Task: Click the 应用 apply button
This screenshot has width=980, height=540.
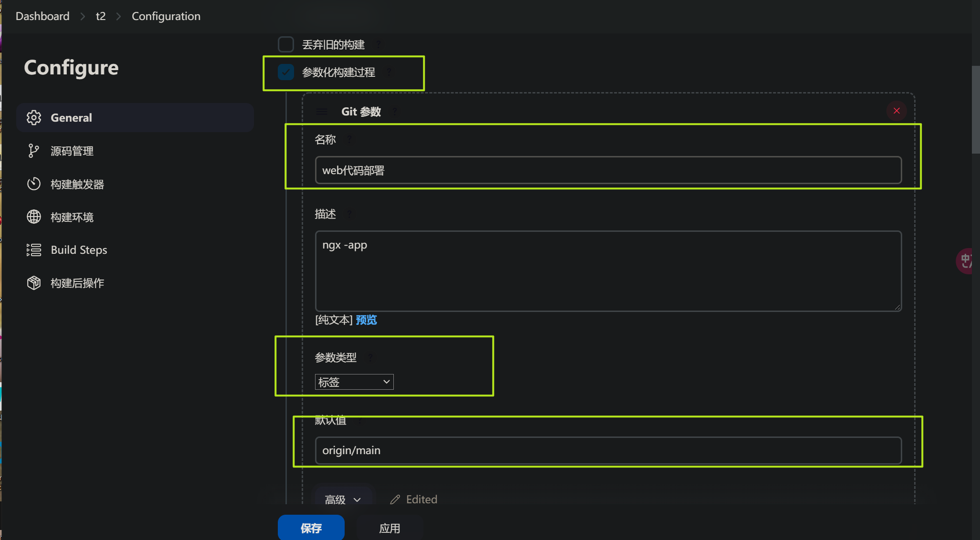Action: point(390,528)
